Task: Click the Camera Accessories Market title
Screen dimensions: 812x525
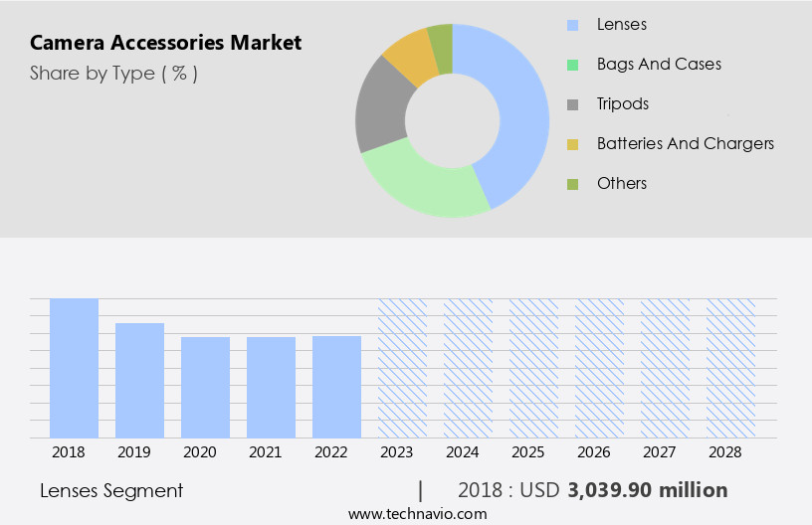Action: (x=165, y=43)
